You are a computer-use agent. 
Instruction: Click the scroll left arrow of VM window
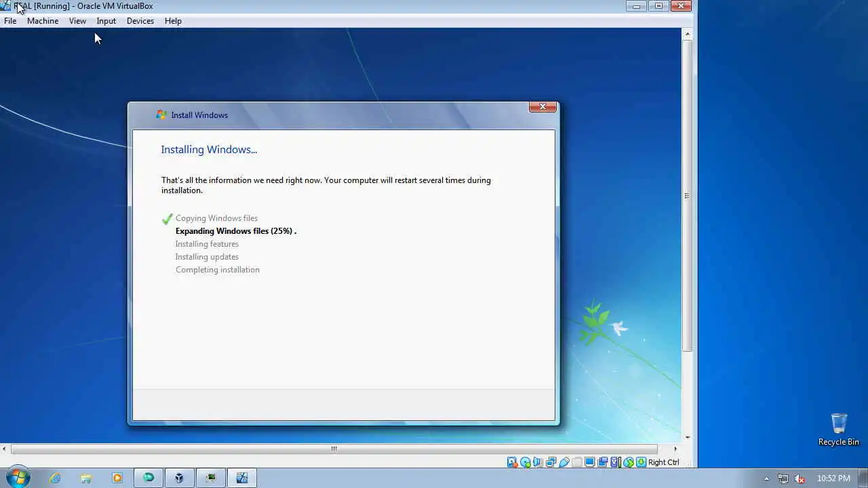(x=5, y=449)
